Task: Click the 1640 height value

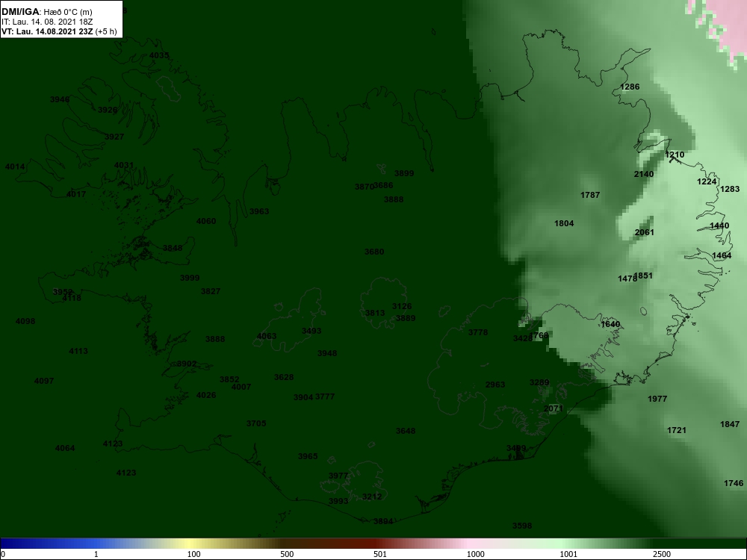Action: pos(610,324)
